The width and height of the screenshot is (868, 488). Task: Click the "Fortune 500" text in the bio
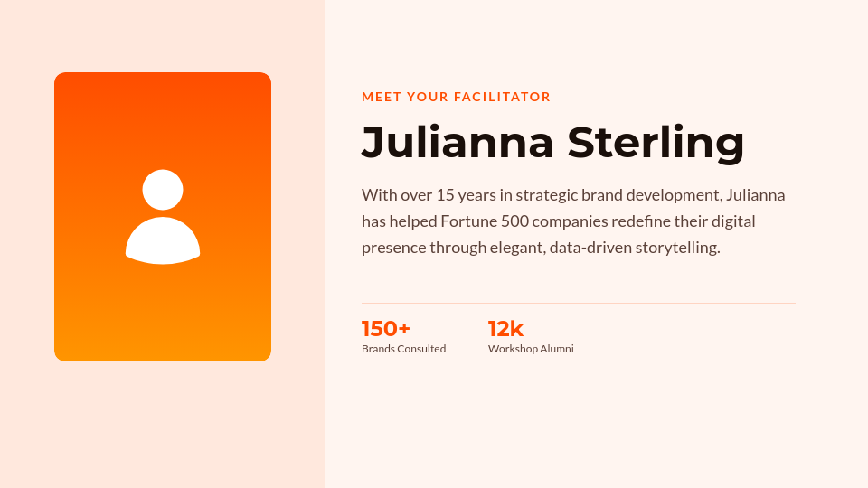[x=485, y=221]
